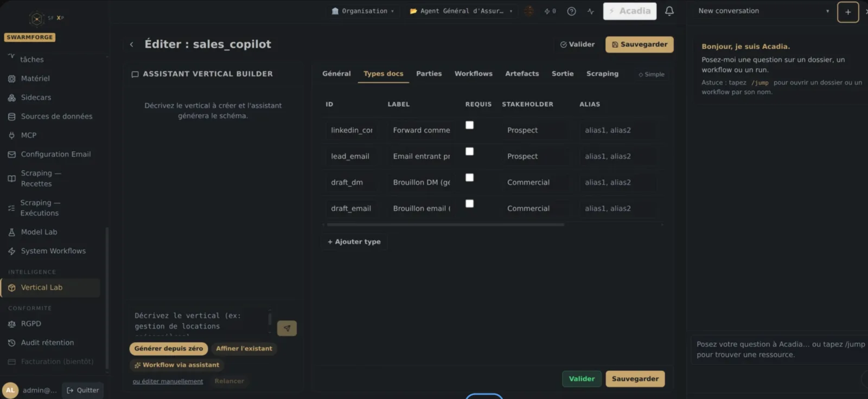Send the vertical description with arrow icon
The width and height of the screenshot is (868, 399).
point(287,328)
